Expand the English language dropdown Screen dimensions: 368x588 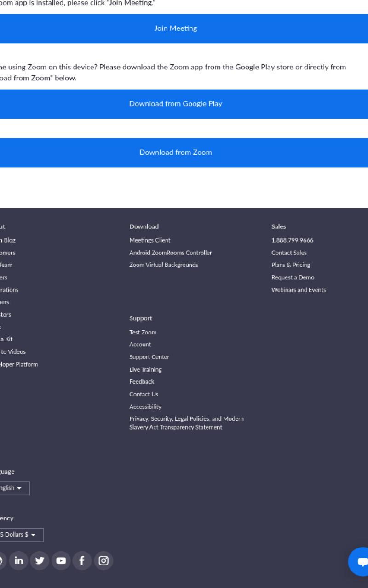point(14,488)
